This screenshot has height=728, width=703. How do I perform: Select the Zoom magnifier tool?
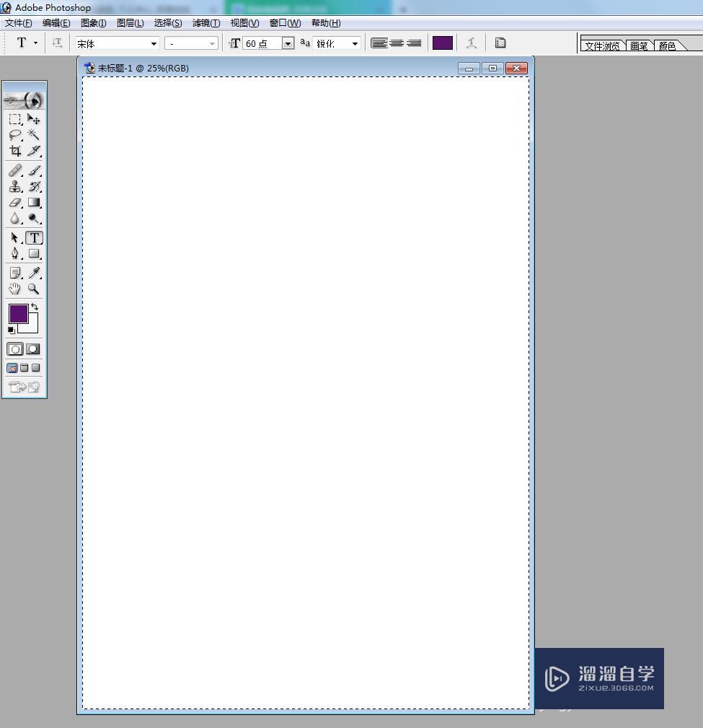point(33,289)
